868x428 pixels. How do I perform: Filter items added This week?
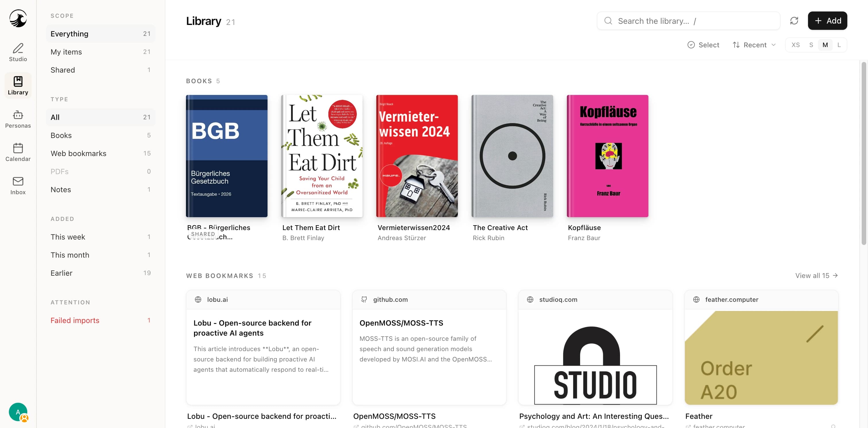[x=100, y=237]
